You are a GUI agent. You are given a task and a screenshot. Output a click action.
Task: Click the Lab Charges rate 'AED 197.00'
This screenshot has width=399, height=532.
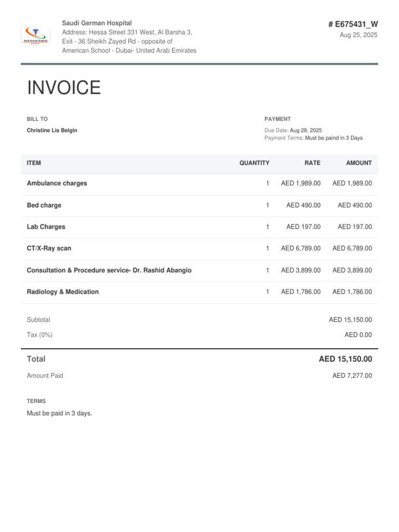pos(303,227)
